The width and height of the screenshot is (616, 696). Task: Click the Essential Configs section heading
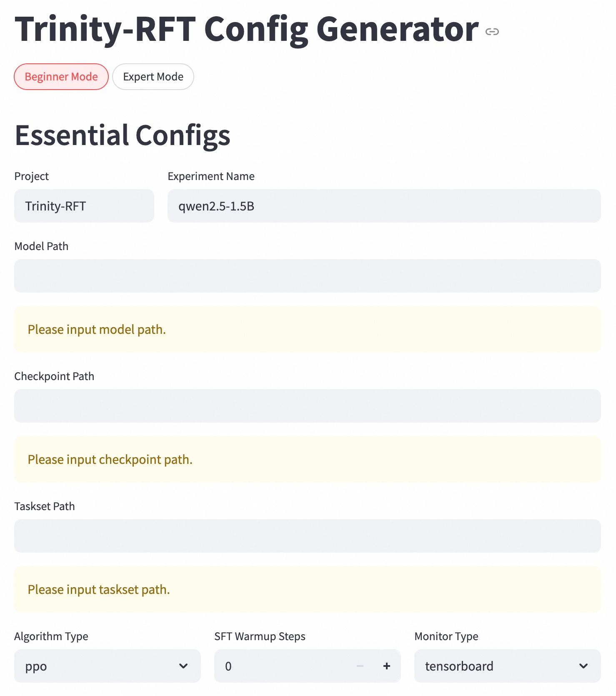tap(123, 135)
